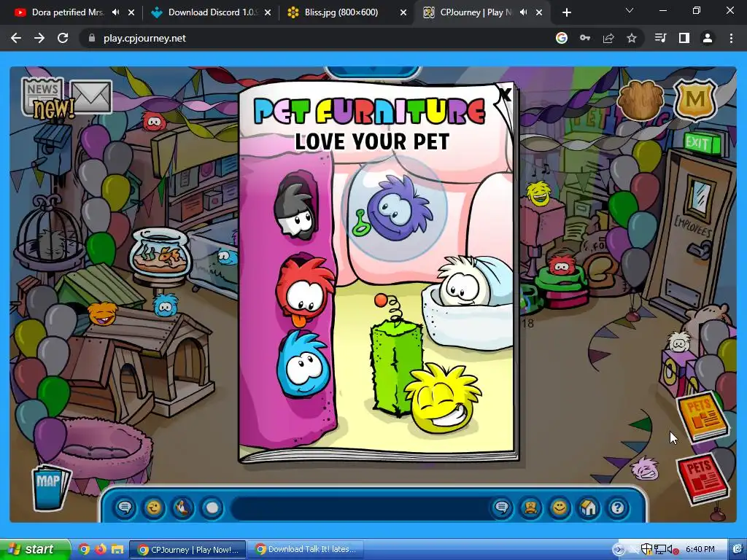Open the Map icon
747x560 pixels.
(x=52, y=486)
